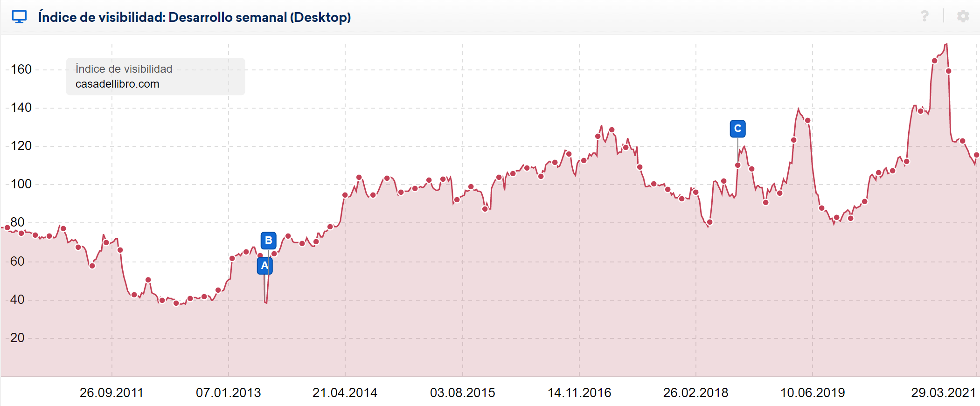The image size is (980, 406).
Task: Click the last data point at right edge
Action: (976, 155)
